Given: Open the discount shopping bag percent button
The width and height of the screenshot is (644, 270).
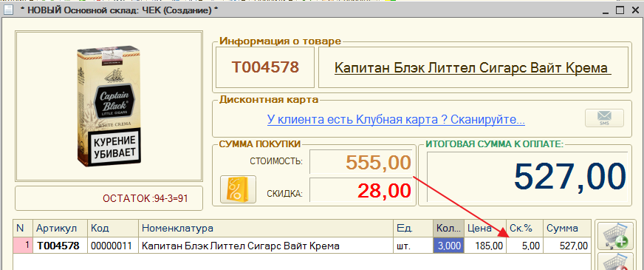Looking at the screenshot, I should tap(239, 189).
